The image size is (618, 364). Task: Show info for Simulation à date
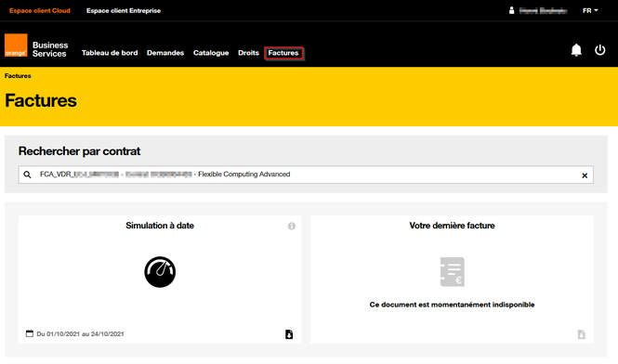pyautogui.click(x=292, y=227)
